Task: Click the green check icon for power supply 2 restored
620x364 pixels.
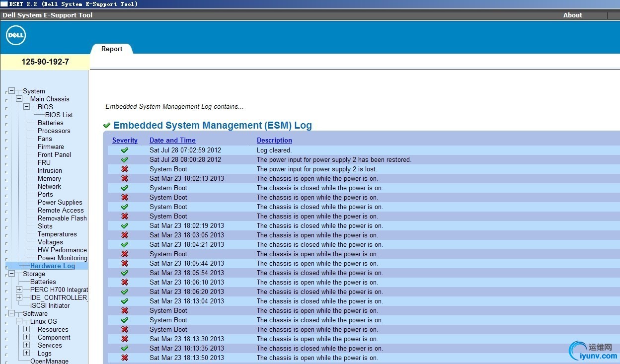Action: point(125,159)
